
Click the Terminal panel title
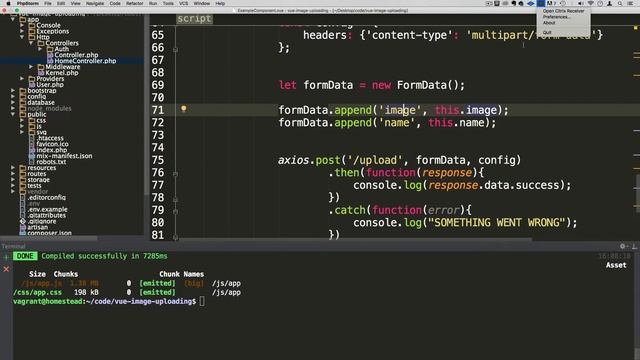tap(13, 246)
